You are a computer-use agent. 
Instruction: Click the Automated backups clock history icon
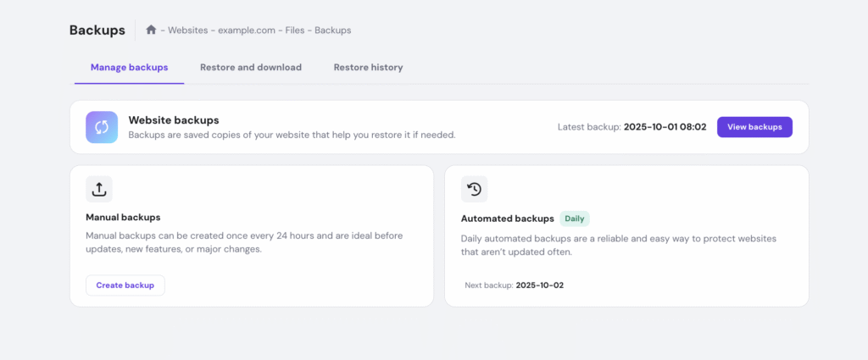(x=475, y=189)
